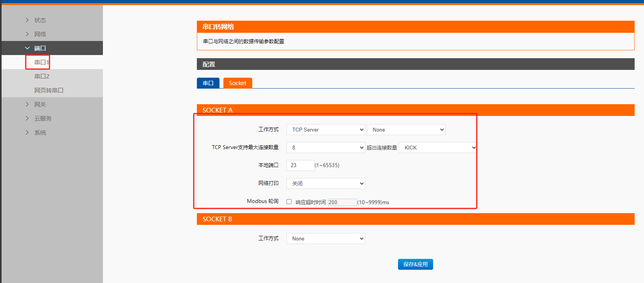The height and width of the screenshot is (283, 644).
Task: Expand the 云服务 sidebar section
Action: [42, 118]
